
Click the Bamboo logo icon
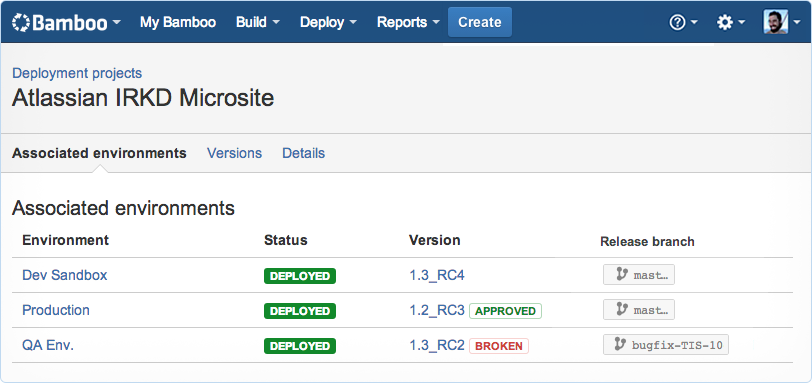[x=21, y=22]
